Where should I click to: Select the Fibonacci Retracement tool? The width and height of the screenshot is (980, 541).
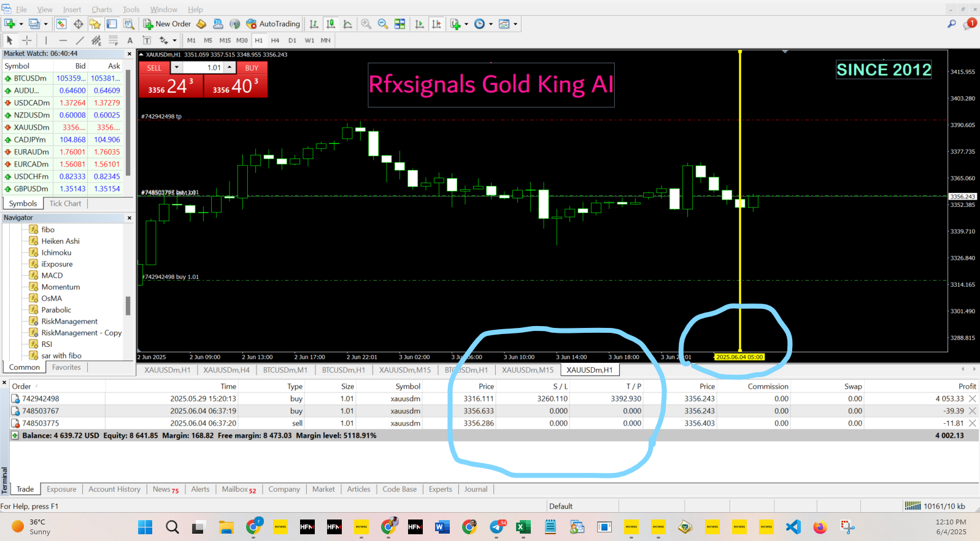[113, 41]
